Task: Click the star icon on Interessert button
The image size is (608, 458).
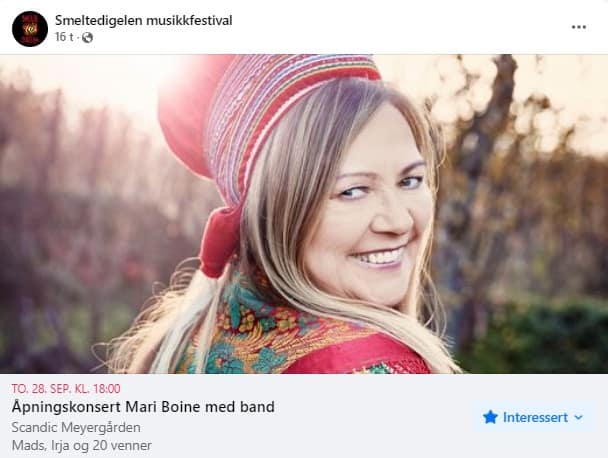Action: point(490,417)
